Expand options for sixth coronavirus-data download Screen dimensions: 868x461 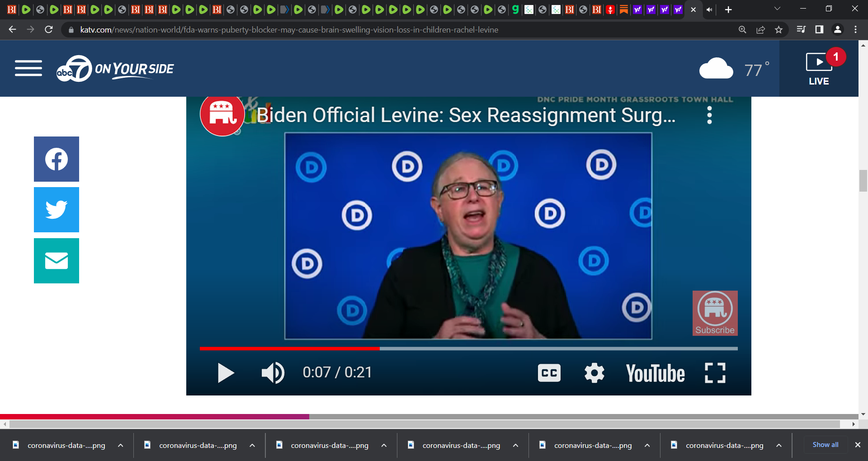point(778,445)
